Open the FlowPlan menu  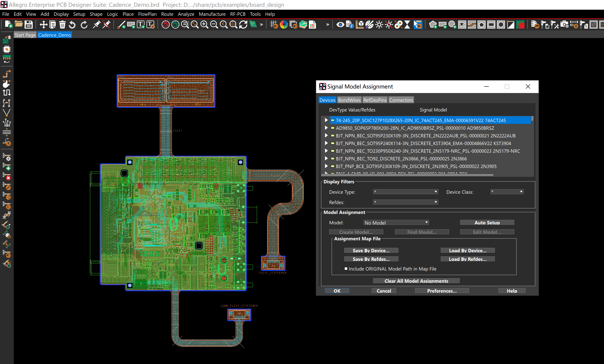pos(147,14)
